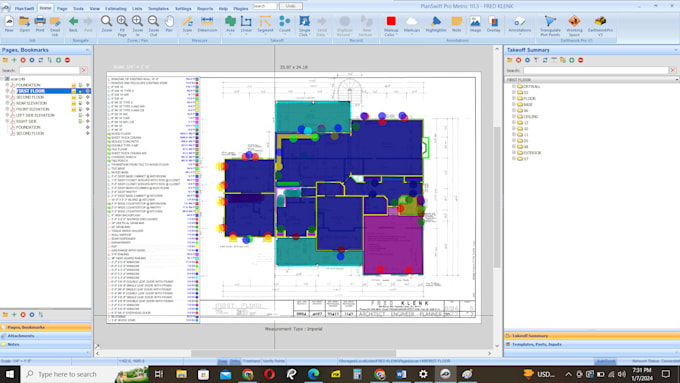Screen dimensions: 680x383
Task: Select the Zoom magnifier tool
Action: click(106, 24)
